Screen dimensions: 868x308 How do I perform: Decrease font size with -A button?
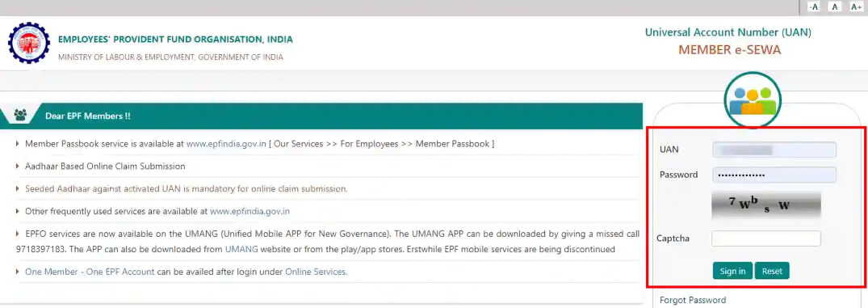813,6
